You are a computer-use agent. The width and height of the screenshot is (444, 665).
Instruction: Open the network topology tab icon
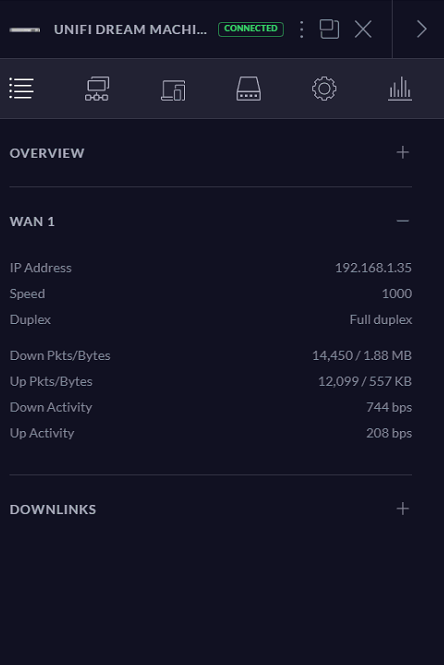(97, 89)
